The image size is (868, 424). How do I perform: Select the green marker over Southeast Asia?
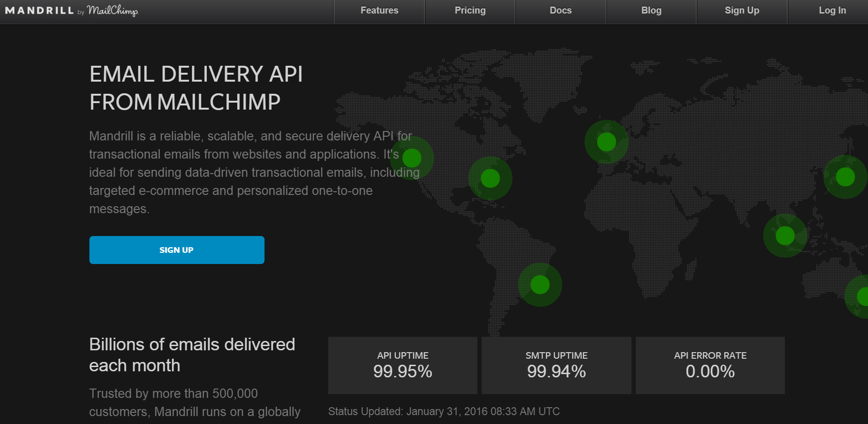785,236
